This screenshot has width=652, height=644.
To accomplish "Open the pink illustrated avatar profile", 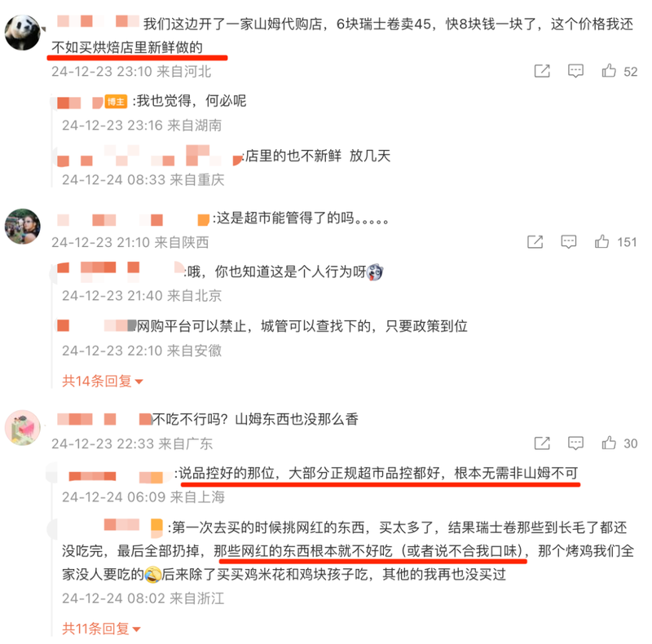I will [x=23, y=428].
